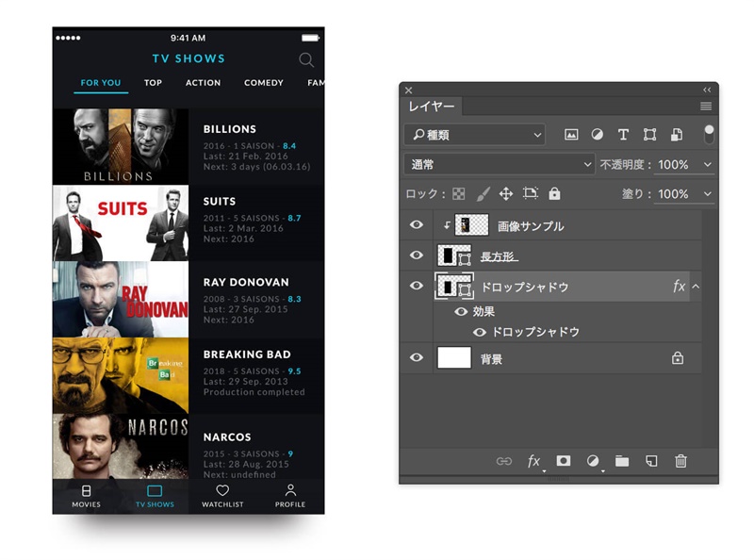Hide the ドロップシャドウ shape layer
Screen dimensions: 754x560
(417, 286)
